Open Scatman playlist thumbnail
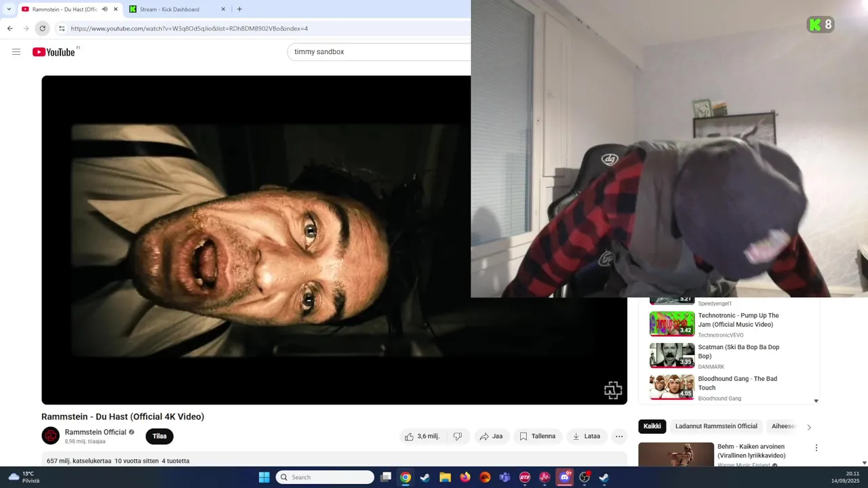Viewport: 868px width, 488px height. (x=672, y=355)
